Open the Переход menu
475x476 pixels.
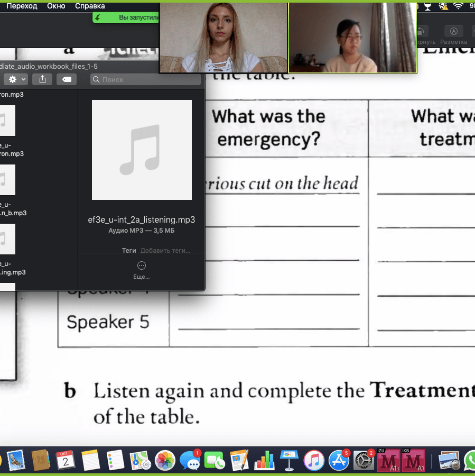(x=22, y=6)
